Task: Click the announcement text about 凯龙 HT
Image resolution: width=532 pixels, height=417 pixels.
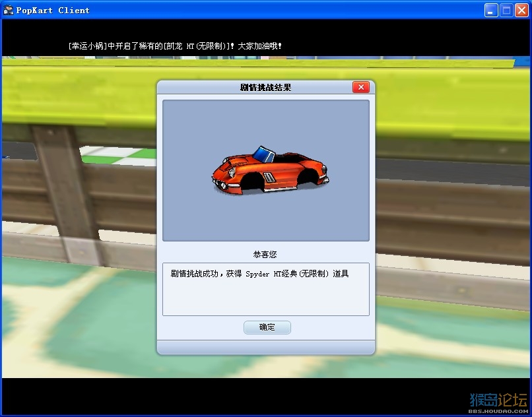Action: (175, 46)
